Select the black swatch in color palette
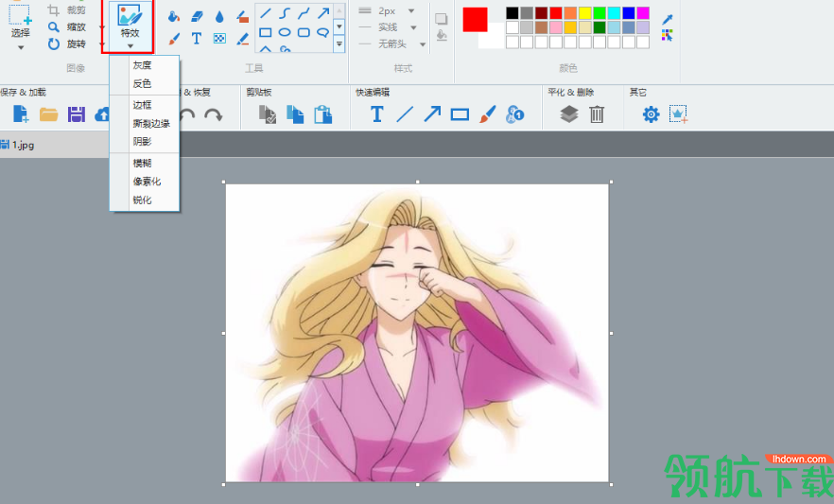This screenshot has height=504, width=834. tap(513, 12)
